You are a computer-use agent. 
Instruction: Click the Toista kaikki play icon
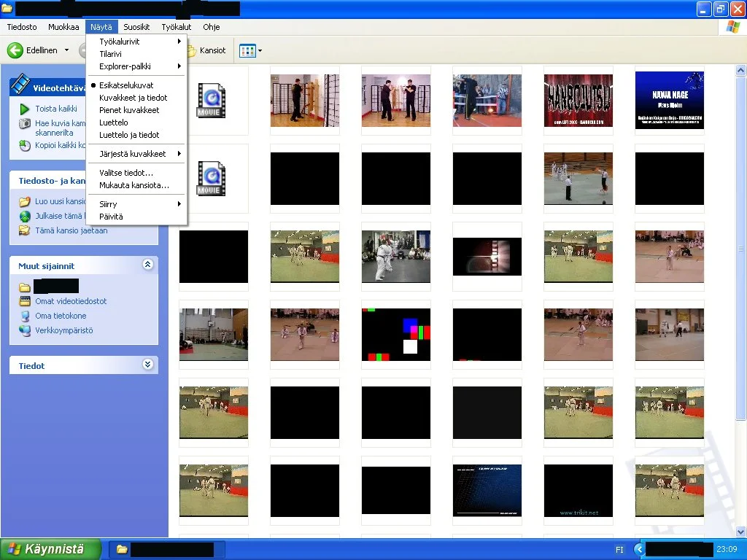point(25,109)
